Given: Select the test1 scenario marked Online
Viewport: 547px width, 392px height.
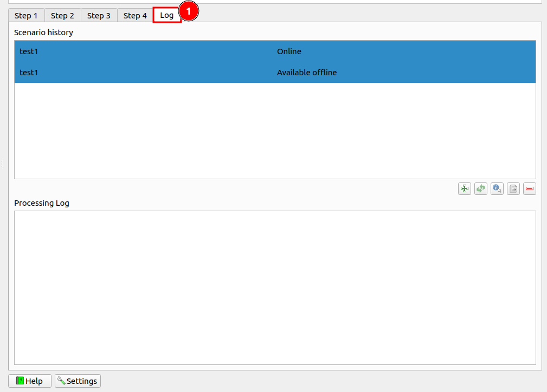Looking at the screenshot, I should [x=275, y=51].
